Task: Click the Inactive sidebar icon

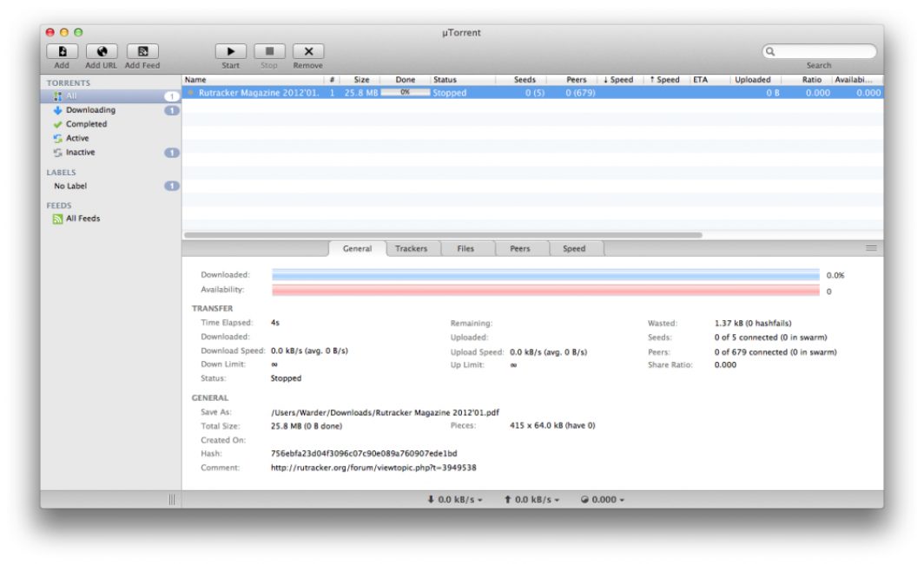Action: click(x=57, y=153)
